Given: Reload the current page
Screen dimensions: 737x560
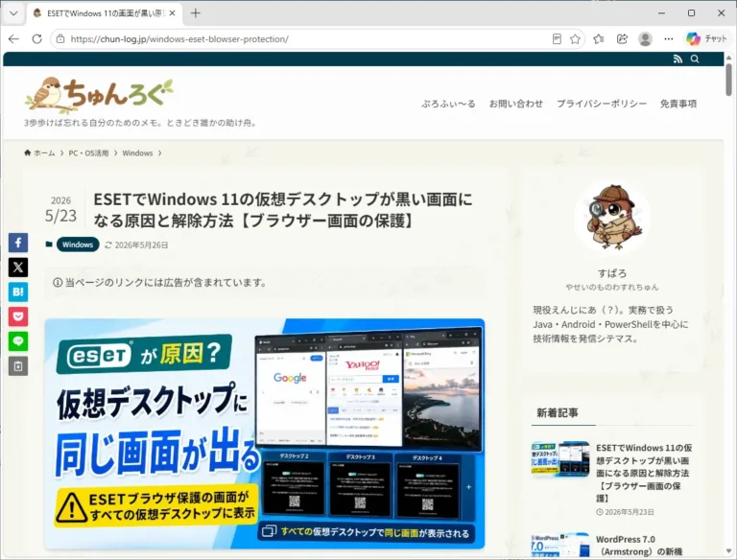Looking at the screenshot, I should coord(37,39).
